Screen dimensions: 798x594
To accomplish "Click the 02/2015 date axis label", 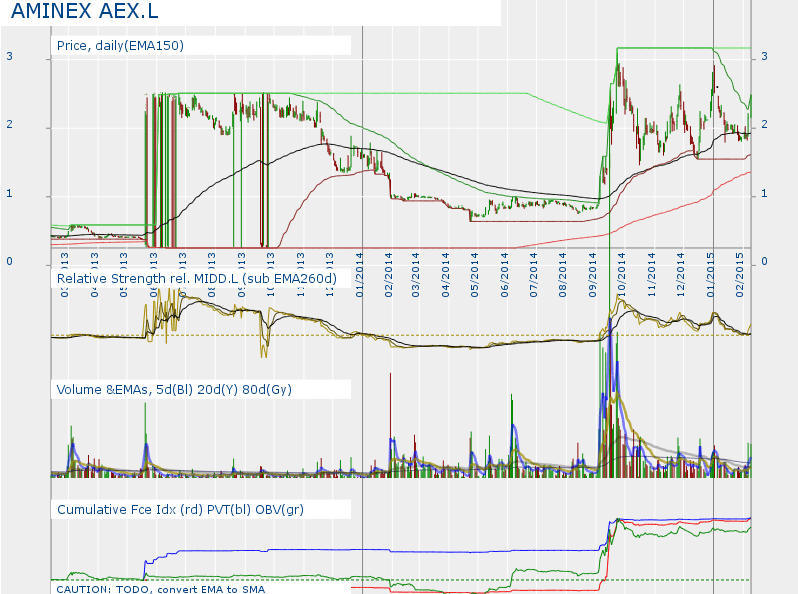I will (x=740, y=275).
